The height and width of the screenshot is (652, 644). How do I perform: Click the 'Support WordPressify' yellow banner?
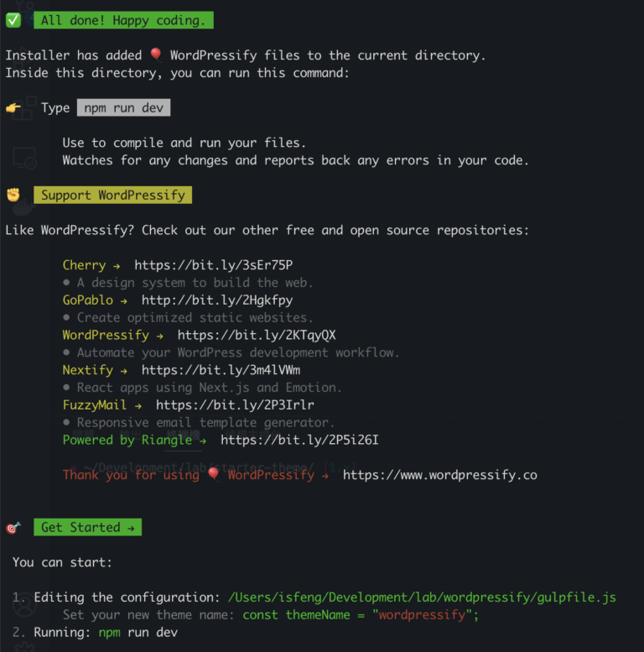tap(112, 195)
